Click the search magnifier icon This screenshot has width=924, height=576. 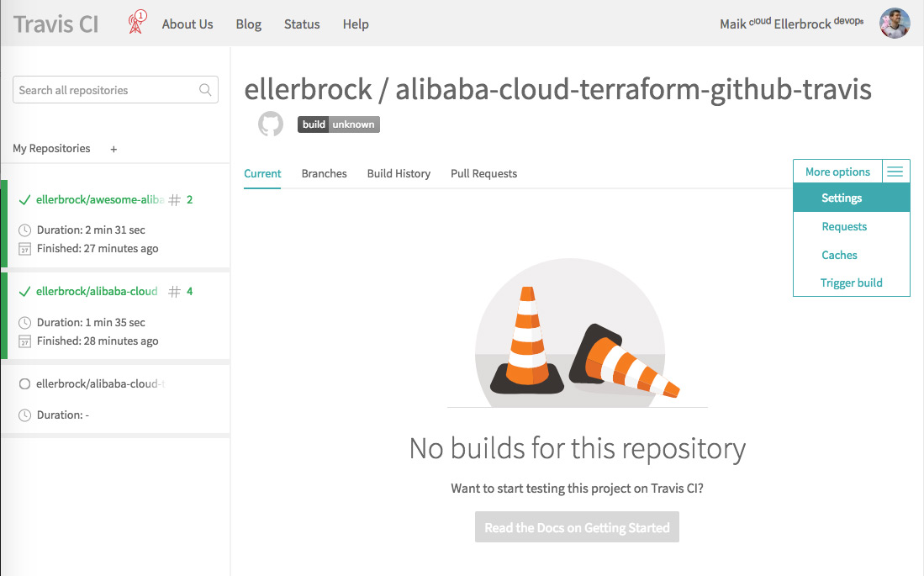coord(205,90)
